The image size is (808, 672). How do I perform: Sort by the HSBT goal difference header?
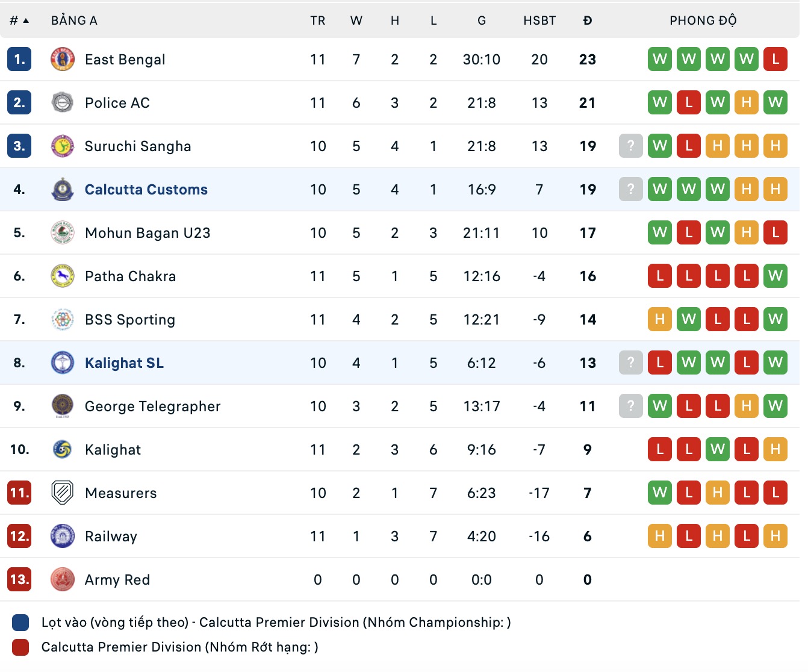pyautogui.click(x=539, y=20)
